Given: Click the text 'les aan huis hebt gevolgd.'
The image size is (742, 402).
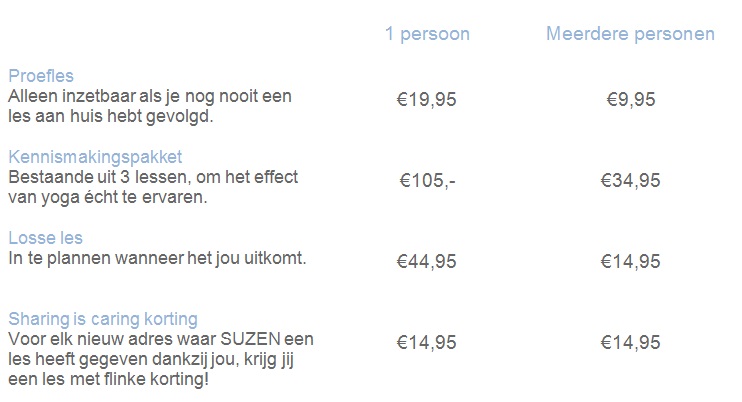Looking at the screenshot, I should click(x=111, y=116).
